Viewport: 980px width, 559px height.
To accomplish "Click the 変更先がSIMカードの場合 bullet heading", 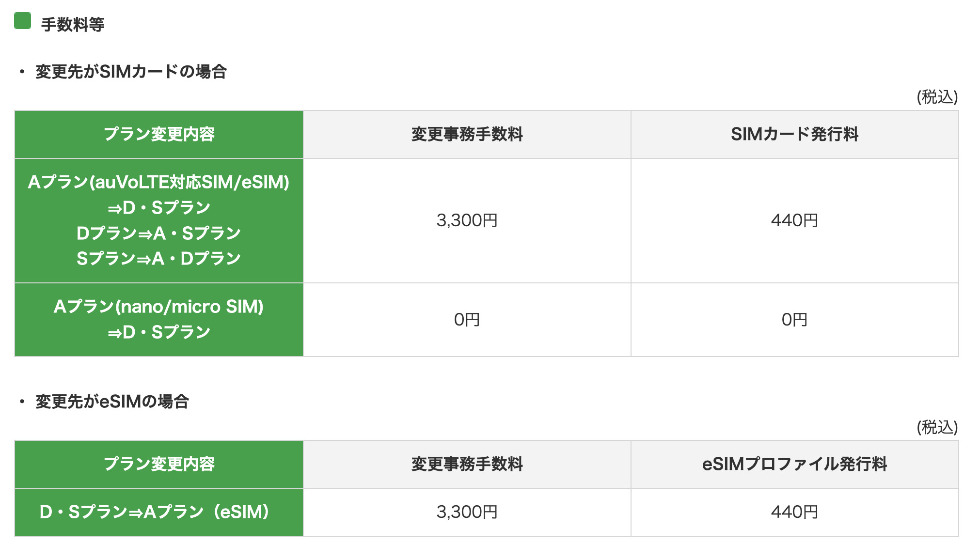I will pos(131,72).
